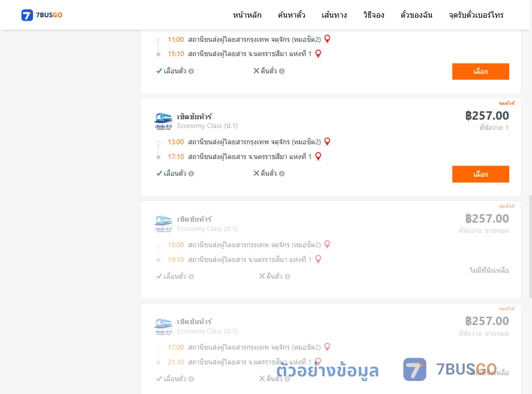
Task: Click info icon beside เลื่อนตั๋ว in 17:00 trip
Action: tap(191, 379)
